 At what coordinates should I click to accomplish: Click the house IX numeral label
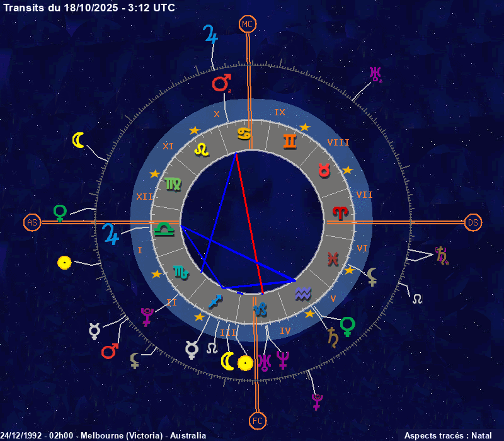coord(280,112)
